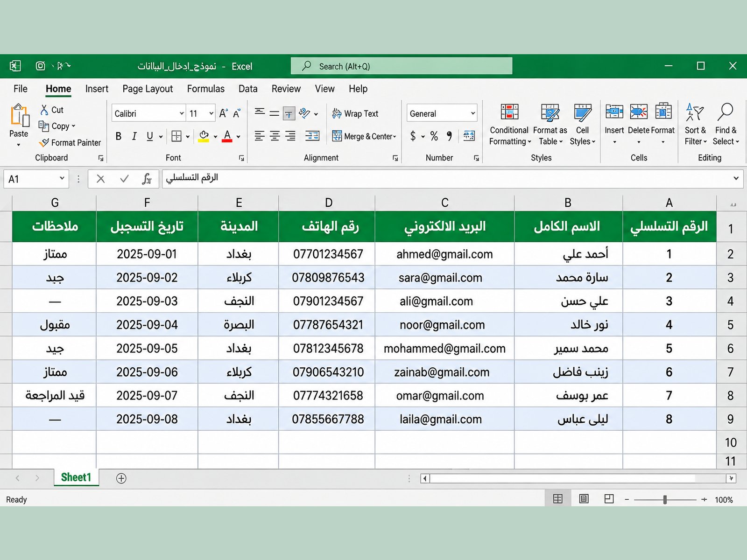Screen dimensions: 747x560
Task: Switch to Page Break Preview view
Action: [x=609, y=499]
